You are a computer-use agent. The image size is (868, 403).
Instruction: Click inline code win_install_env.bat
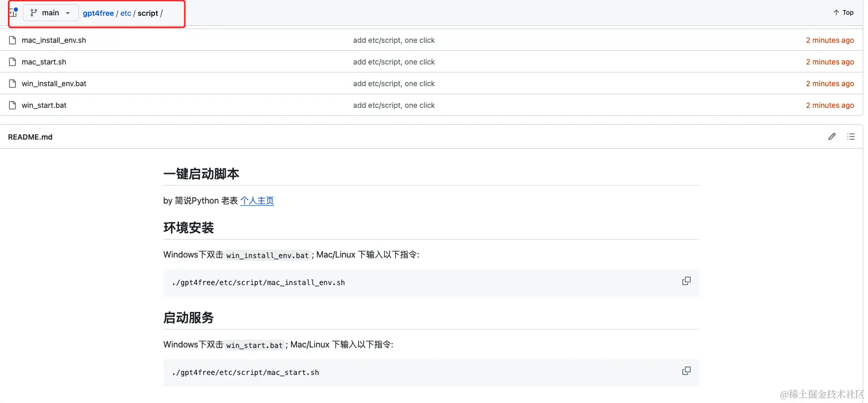click(x=267, y=255)
